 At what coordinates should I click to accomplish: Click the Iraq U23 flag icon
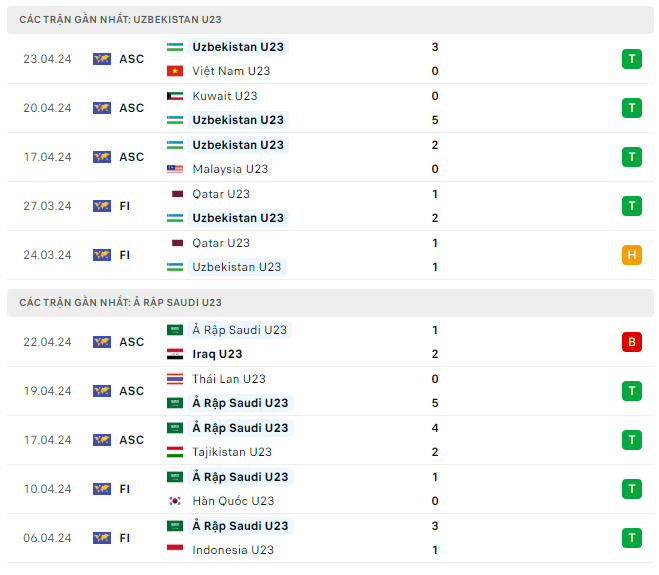point(176,354)
